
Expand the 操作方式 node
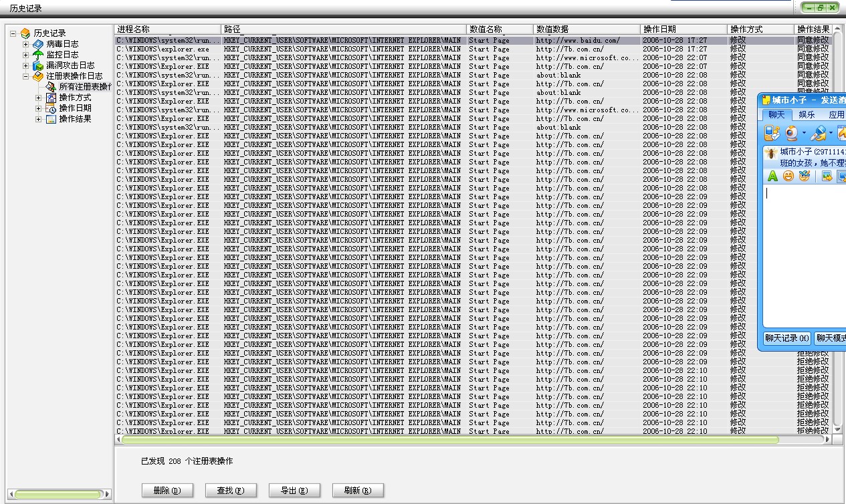click(x=39, y=98)
